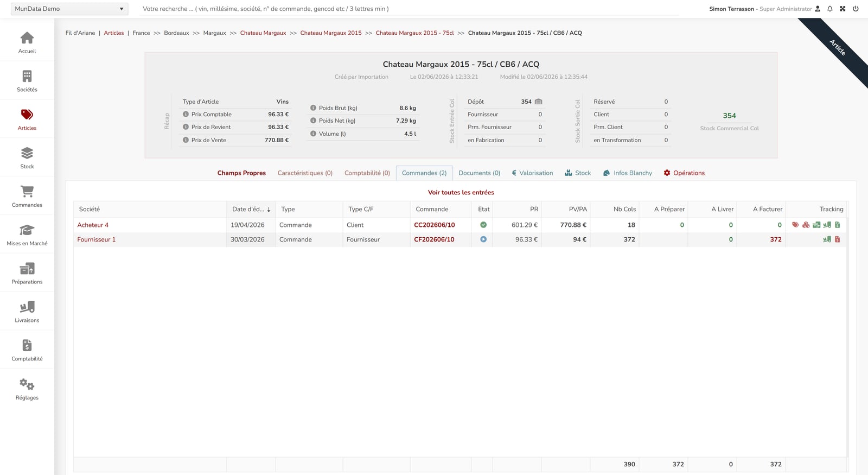Switch to the Valorisation tab
This screenshot has width=868, height=475.
(532, 173)
